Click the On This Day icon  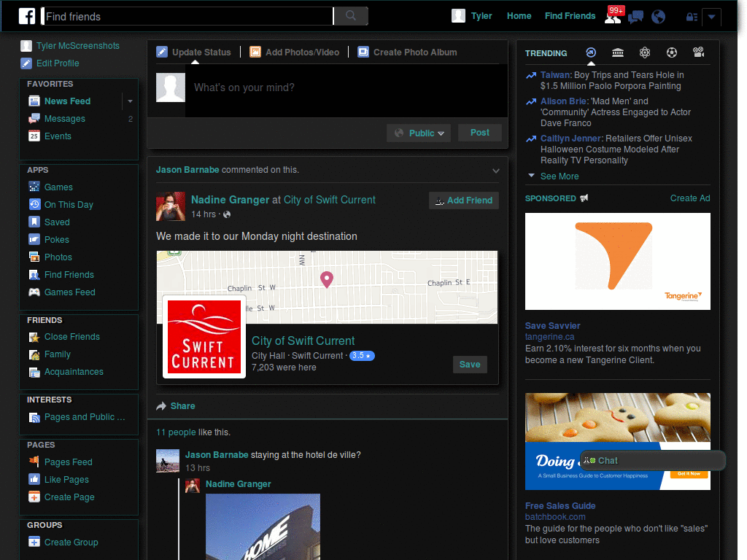34,204
